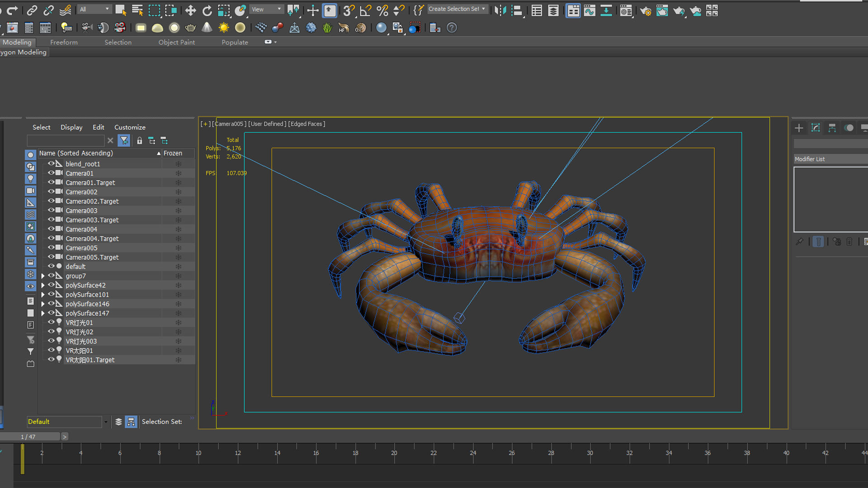Click the Unlink Selection icon
The width and height of the screenshot is (868, 488).
pos(48,10)
